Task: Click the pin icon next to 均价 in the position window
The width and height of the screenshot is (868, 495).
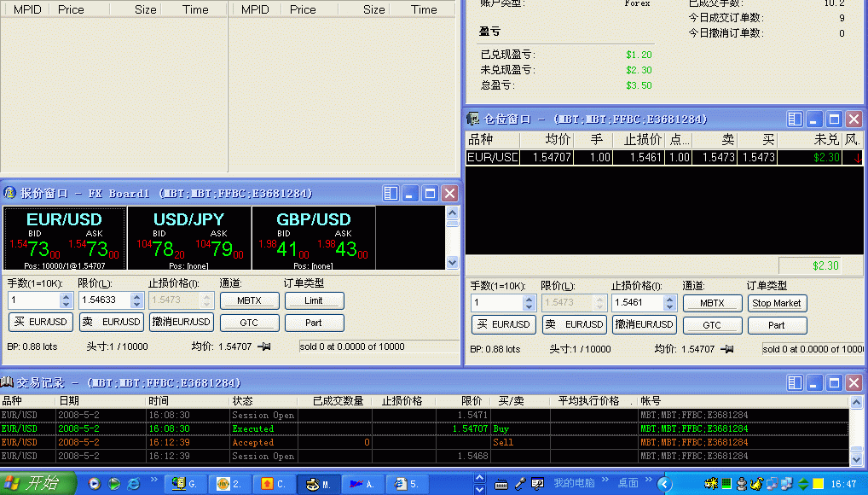Action: [x=727, y=349]
